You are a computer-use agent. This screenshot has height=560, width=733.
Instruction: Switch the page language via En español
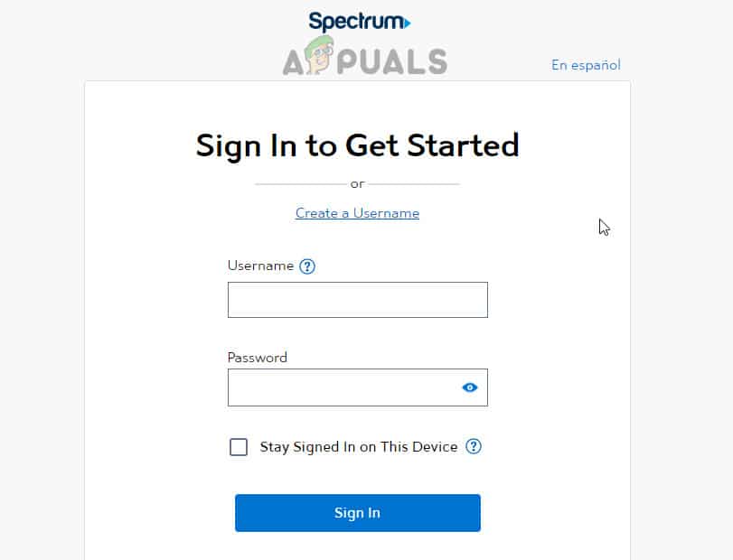(x=586, y=64)
